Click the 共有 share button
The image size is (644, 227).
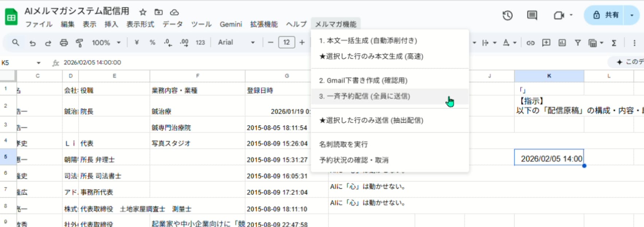(x=606, y=15)
